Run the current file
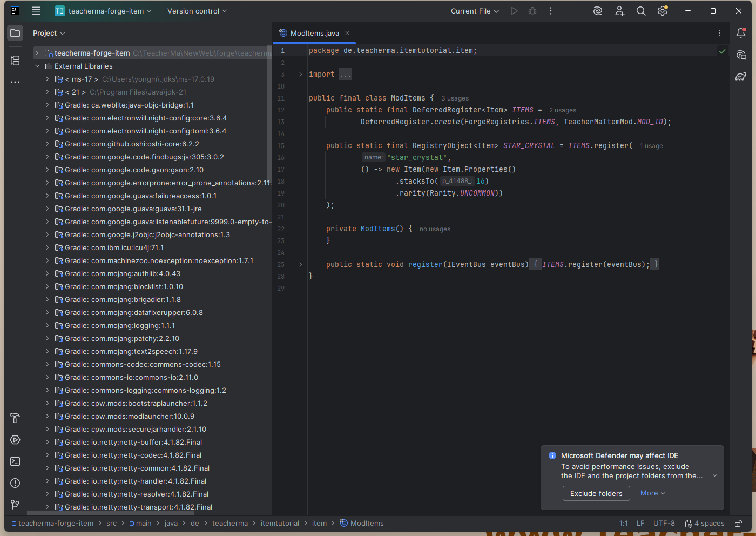The width and height of the screenshot is (756, 536). [514, 11]
